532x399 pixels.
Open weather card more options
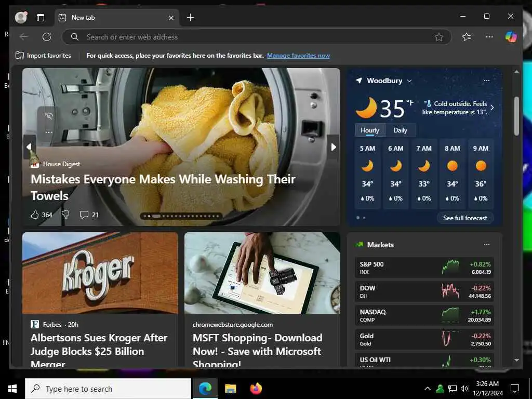click(486, 81)
